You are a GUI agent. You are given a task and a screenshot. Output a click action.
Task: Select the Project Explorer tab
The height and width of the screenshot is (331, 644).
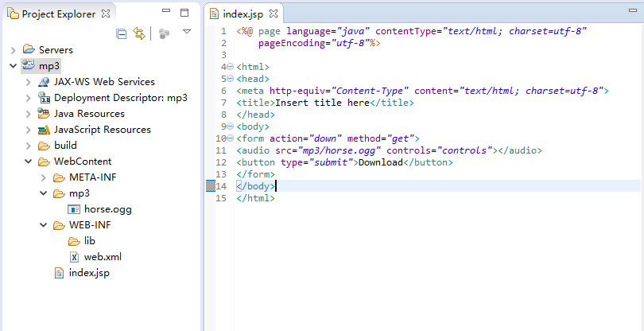tap(59, 14)
